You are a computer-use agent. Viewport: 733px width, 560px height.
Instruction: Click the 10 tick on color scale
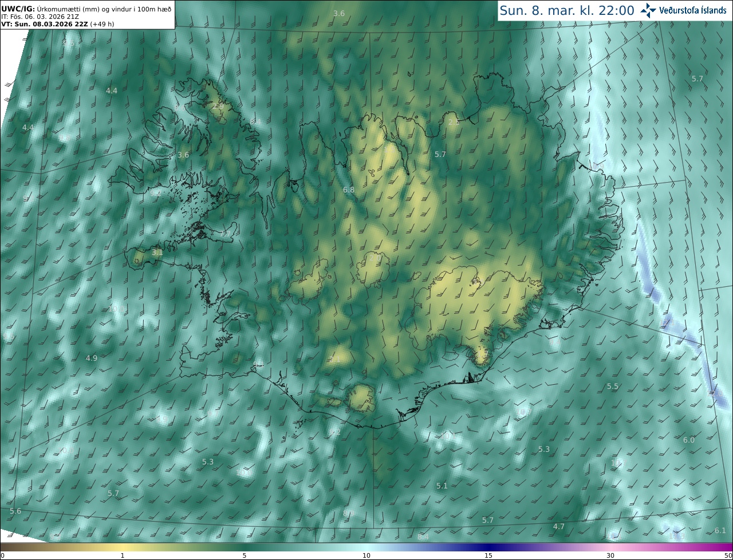tap(366, 555)
